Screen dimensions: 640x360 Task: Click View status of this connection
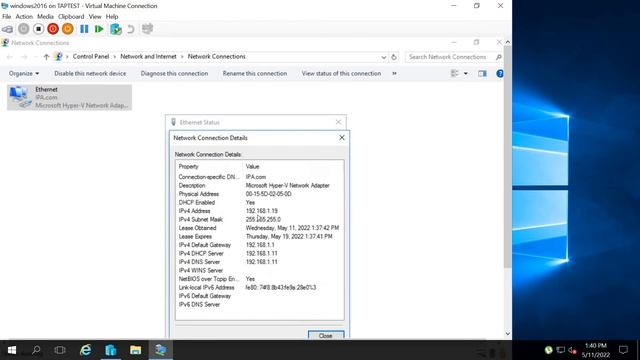(341, 73)
